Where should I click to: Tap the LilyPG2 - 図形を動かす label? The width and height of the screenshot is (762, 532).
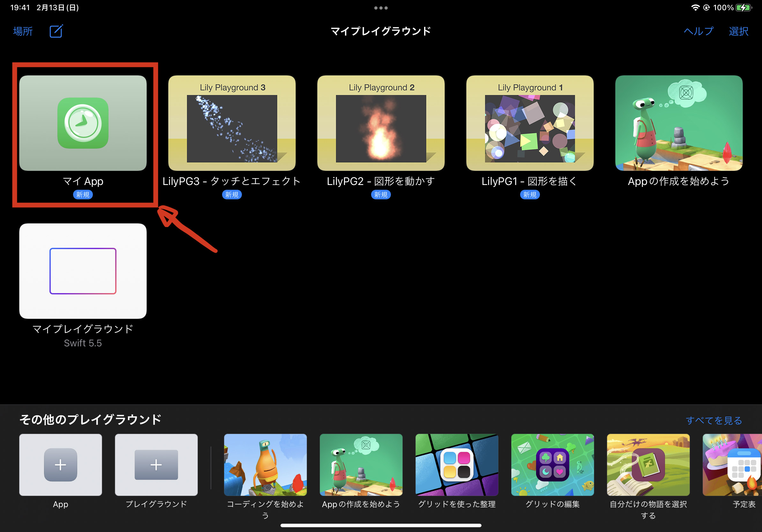[381, 181]
